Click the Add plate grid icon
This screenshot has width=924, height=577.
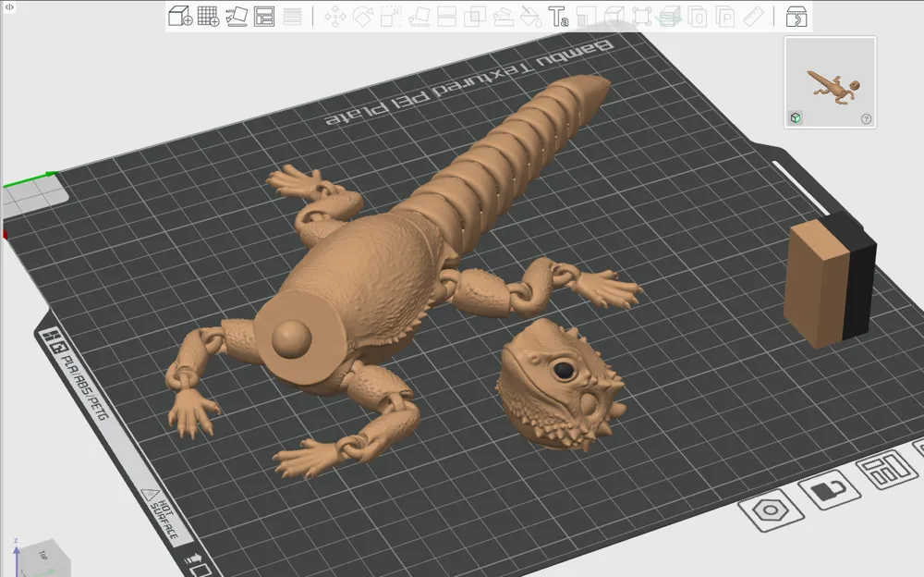208,16
